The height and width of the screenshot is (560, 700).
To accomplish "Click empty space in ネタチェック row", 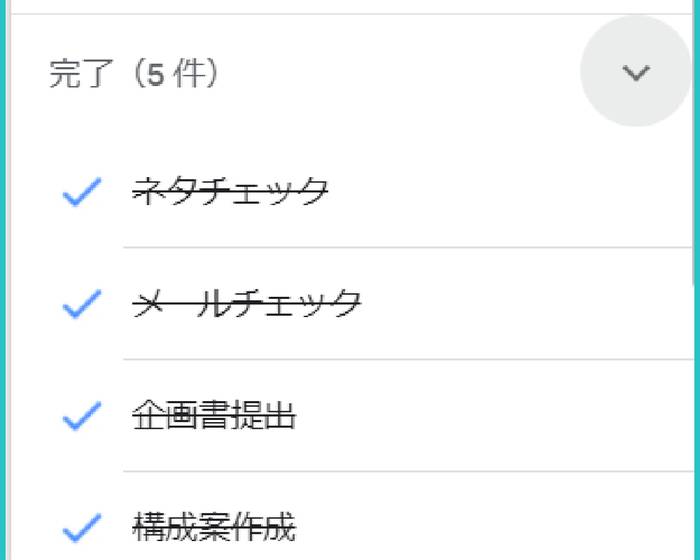I will pyautogui.click(x=509, y=191).
